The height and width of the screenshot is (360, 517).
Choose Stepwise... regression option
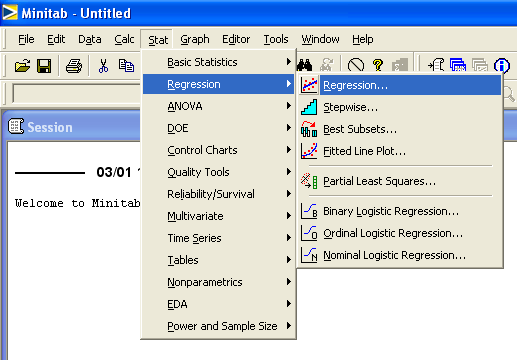pos(401,107)
